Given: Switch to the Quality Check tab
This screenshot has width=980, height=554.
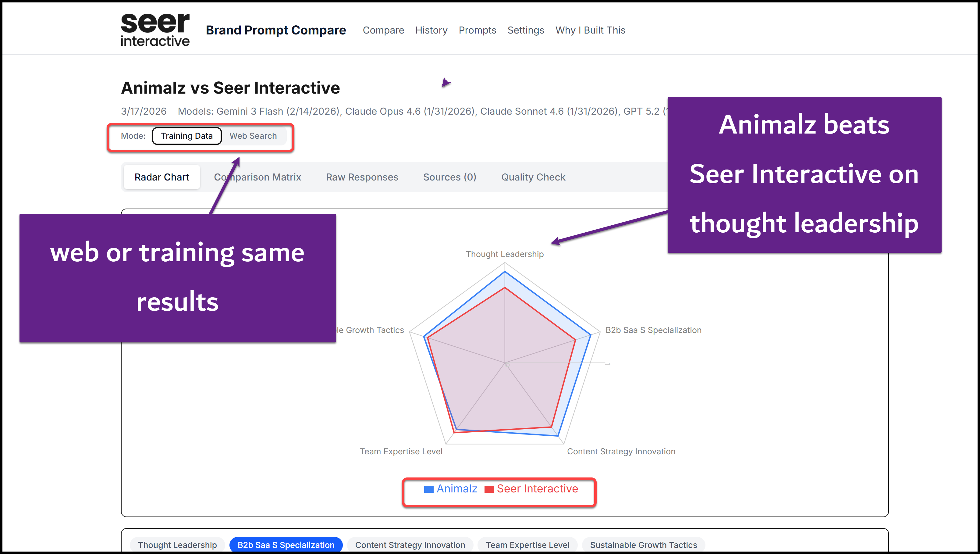Looking at the screenshot, I should point(533,177).
